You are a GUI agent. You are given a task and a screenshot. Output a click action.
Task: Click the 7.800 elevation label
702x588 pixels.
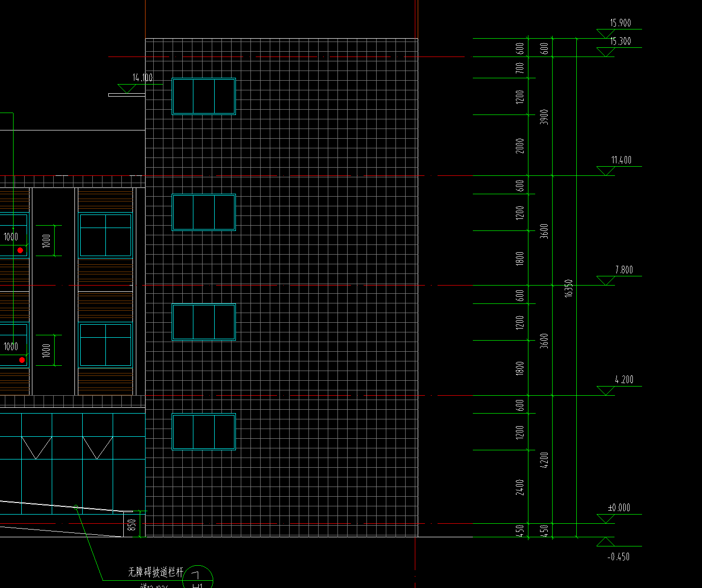coord(624,270)
